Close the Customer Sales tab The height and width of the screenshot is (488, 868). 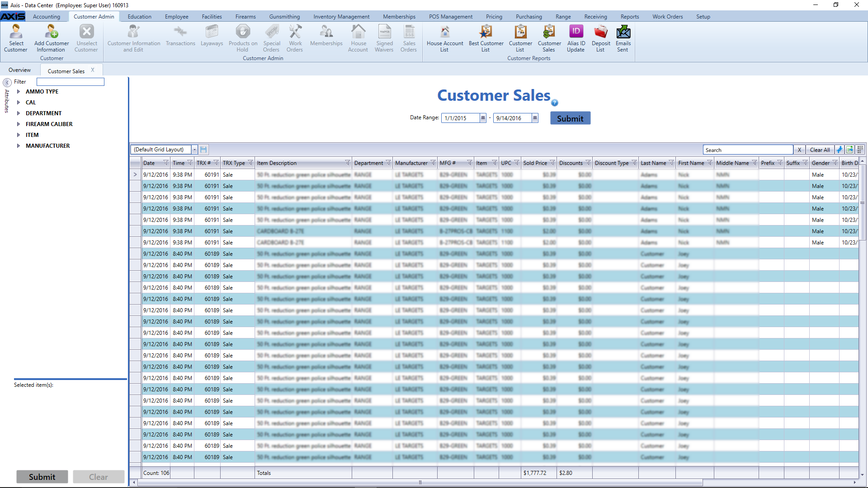pos(93,70)
